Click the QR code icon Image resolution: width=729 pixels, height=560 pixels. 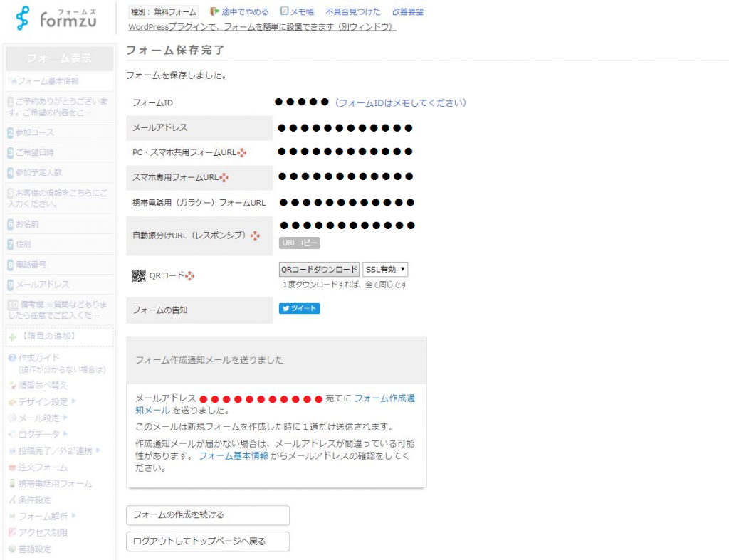click(139, 276)
